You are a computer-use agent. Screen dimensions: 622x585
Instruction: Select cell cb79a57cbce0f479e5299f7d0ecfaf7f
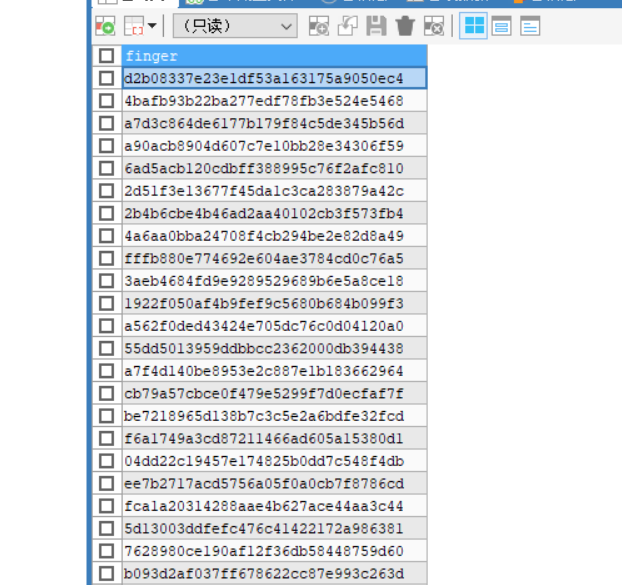point(275,393)
